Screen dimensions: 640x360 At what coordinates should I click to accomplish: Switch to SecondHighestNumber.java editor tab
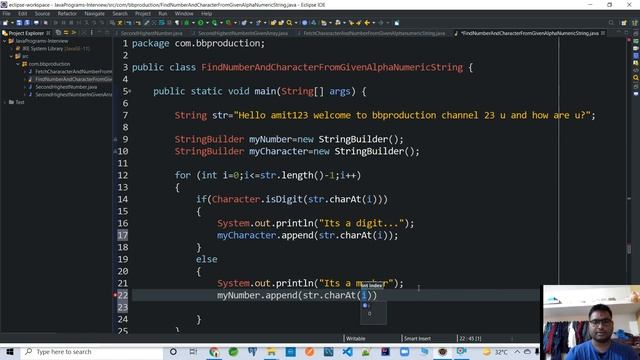(151, 33)
